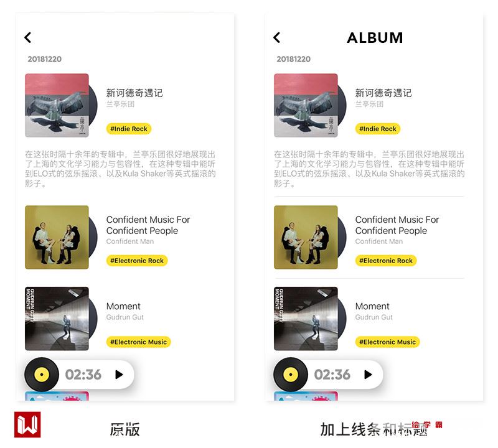Screen dimensions: 498x448
Task: Open 新诃德奇遇记 album cover in left screen
Action: 57,105
